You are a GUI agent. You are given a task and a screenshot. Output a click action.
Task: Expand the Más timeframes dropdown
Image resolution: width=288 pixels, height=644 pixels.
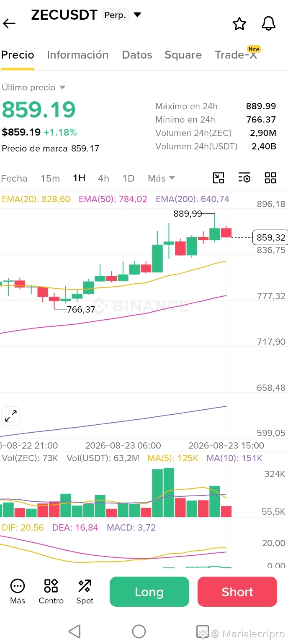coord(161,178)
